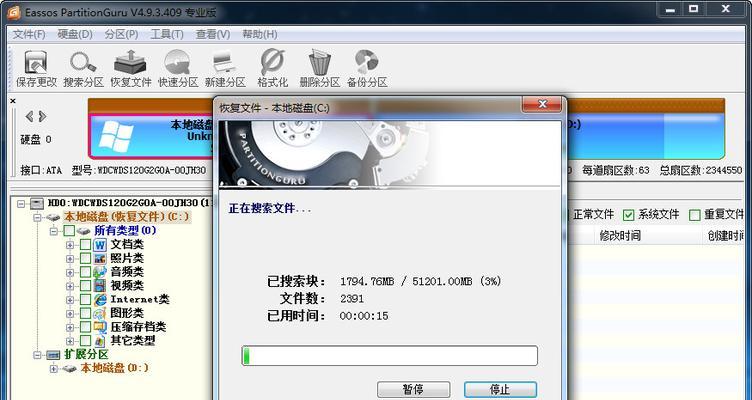Image resolution: width=752 pixels, height=400 pixels.
Task: Select 本地磁盘(D:) in the tree
Action: (114, 368)
